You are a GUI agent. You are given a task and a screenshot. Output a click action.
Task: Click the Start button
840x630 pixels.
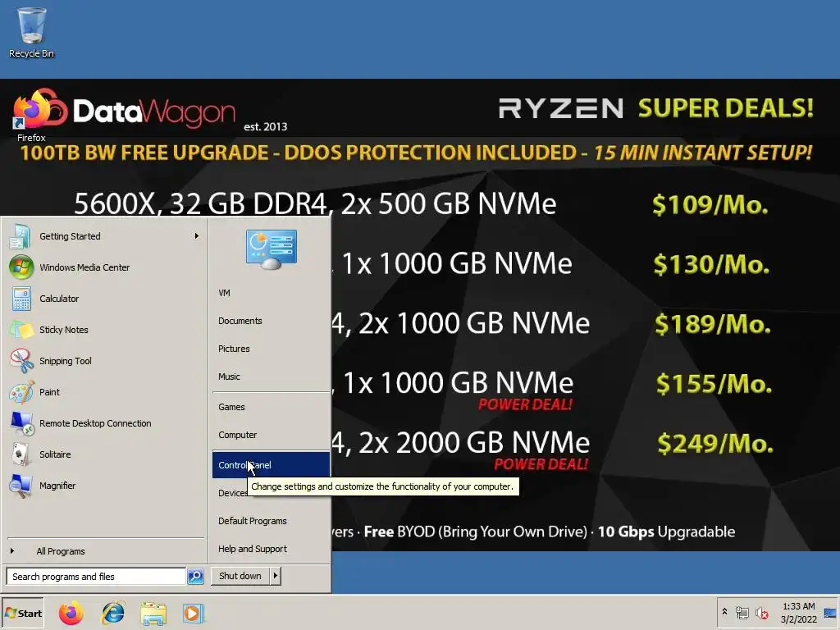point(22,614)
